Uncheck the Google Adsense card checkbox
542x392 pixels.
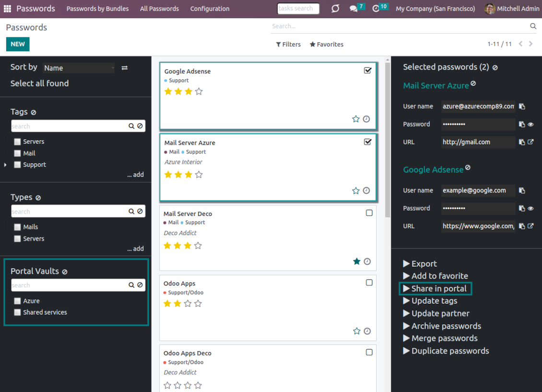(x=367, y=71)
